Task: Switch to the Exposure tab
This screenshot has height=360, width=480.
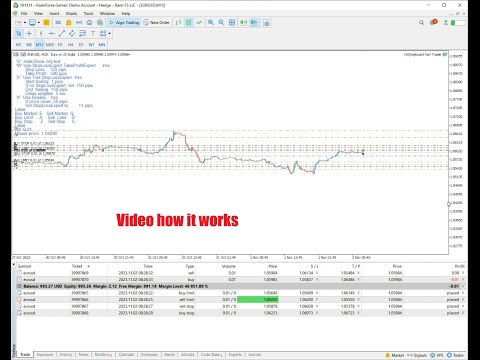Action: pyautogui.click(x=45, y=355)
